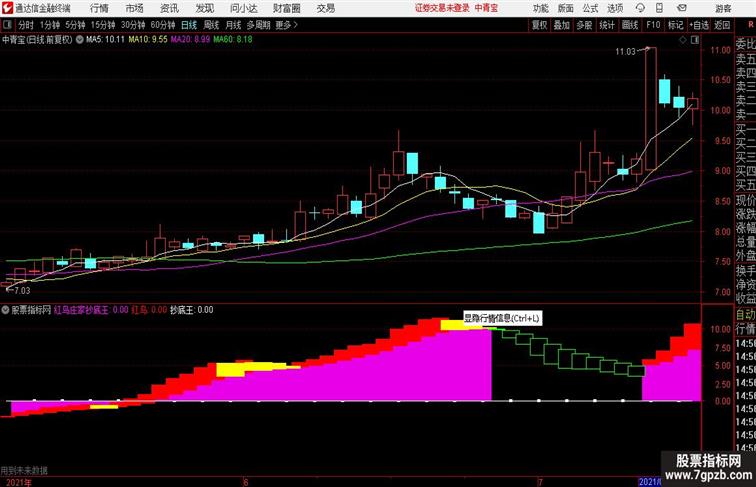Click the MA60: 8.18 label
Image resolution: width=756 pixels, height=487 pixels.
click(233, 40)
